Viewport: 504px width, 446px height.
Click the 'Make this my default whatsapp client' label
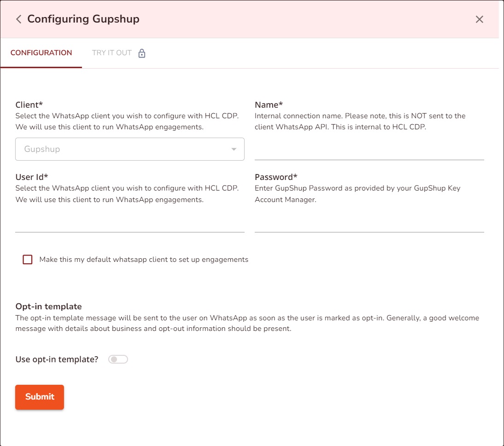click(x=144, y=260)
